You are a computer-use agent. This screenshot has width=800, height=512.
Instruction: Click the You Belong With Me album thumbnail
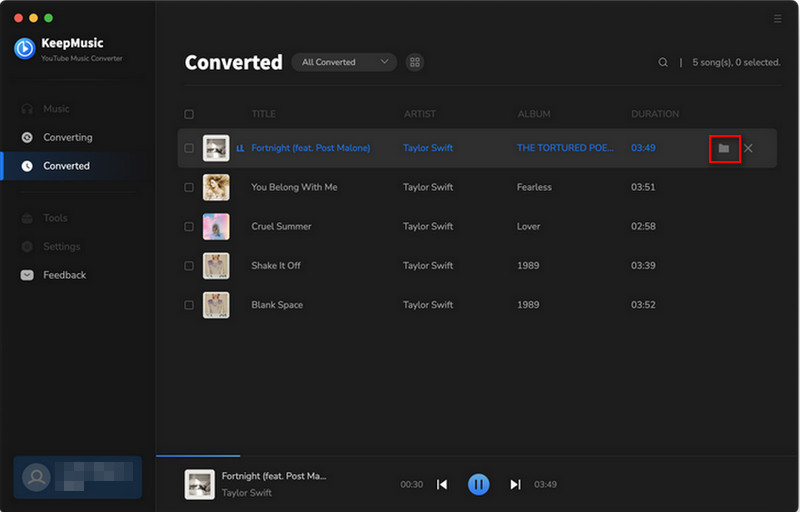(216, 188)
